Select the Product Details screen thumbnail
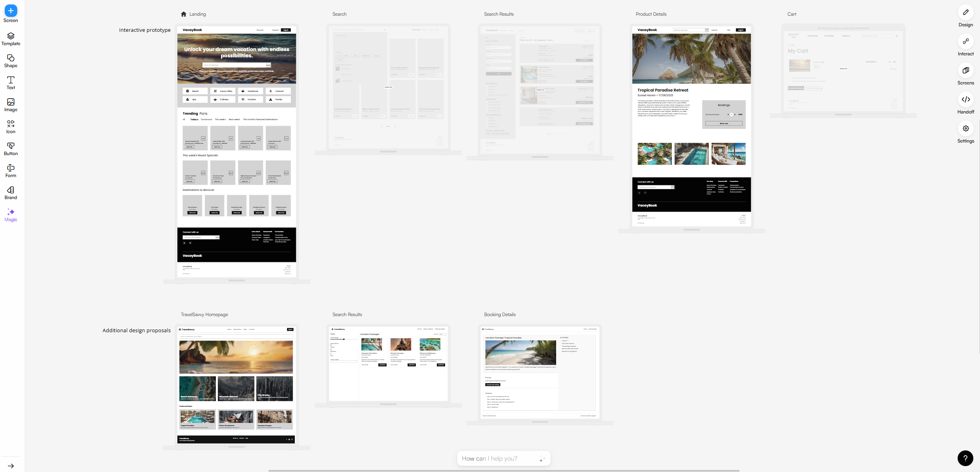Screen dimensions: 980x472 691,126
